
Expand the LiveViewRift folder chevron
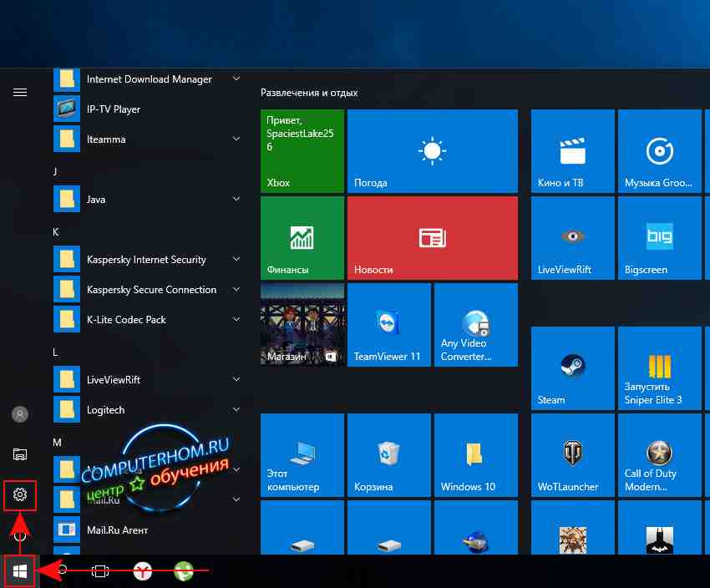[x=236, y=379]
